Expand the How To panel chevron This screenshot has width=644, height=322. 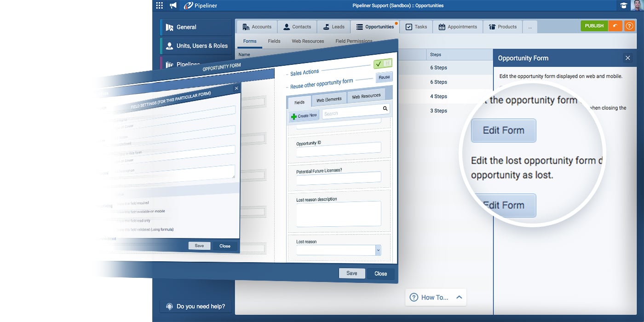[x=459, y=297]
